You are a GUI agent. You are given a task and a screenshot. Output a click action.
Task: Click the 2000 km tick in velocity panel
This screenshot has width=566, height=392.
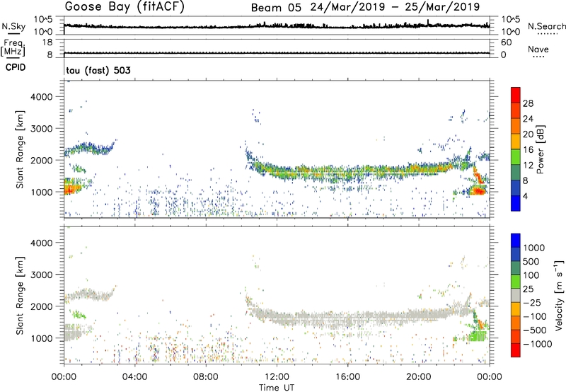click(41, 306)
